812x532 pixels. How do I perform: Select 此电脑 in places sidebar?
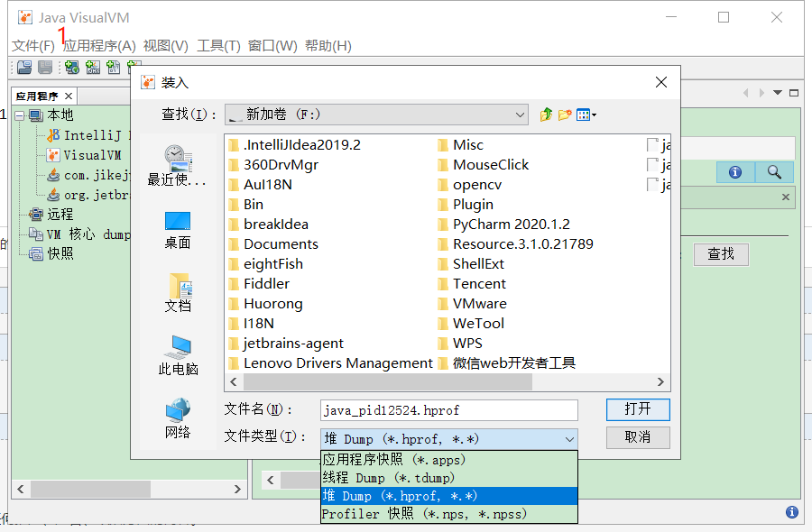pyautogui.click(x=178, y=355)
